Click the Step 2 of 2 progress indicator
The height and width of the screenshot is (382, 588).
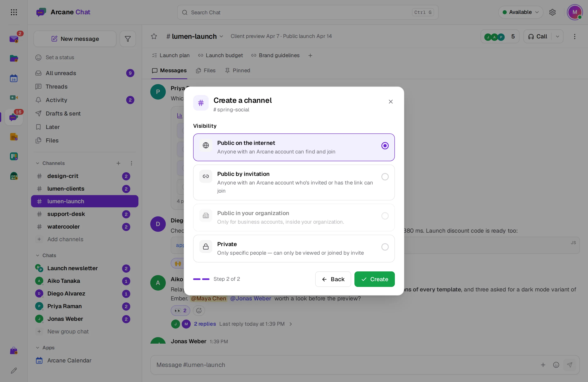pos(216,279)
